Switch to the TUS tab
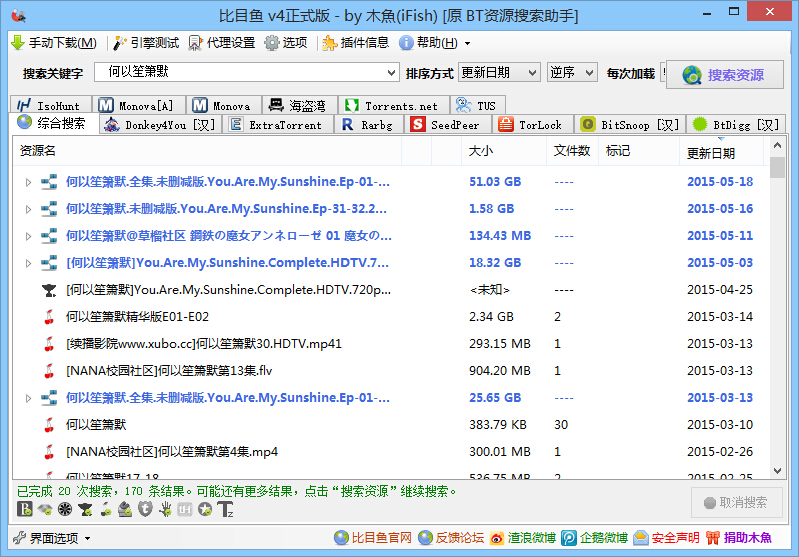The height and width of the screenshot is (557, 799). coord(477,105)
